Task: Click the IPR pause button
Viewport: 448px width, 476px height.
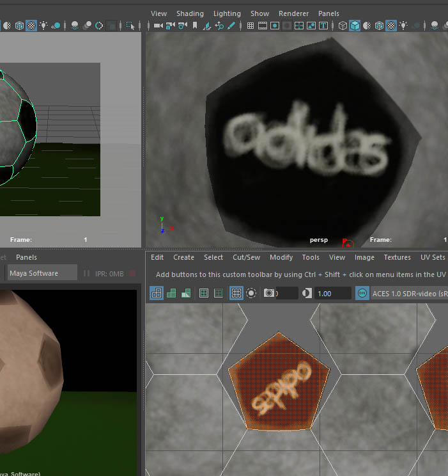Action: (x=86, y=274)
